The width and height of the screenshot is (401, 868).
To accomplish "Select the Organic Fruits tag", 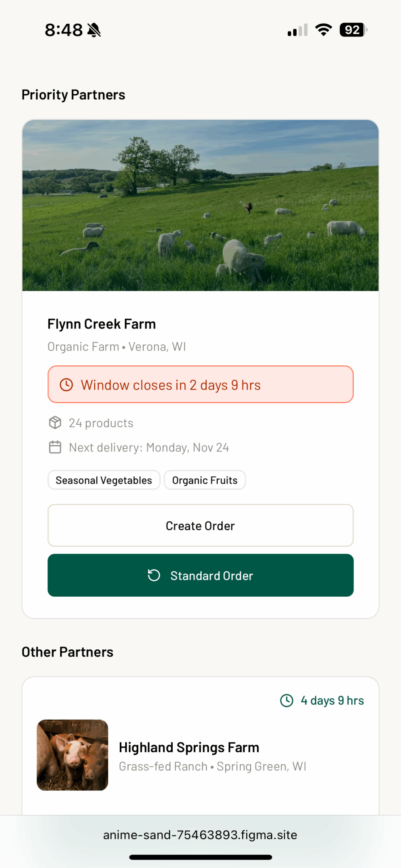I will point(205,480).
